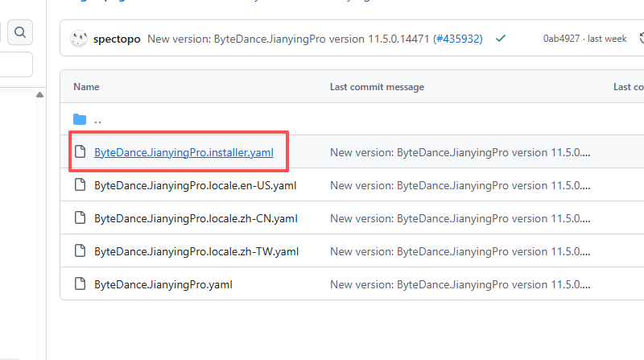Click file icon beside locale.zh-CN.yaml
Image resolution: width=644 pixels, height=360 pixels.
click(x=80, y=217)
